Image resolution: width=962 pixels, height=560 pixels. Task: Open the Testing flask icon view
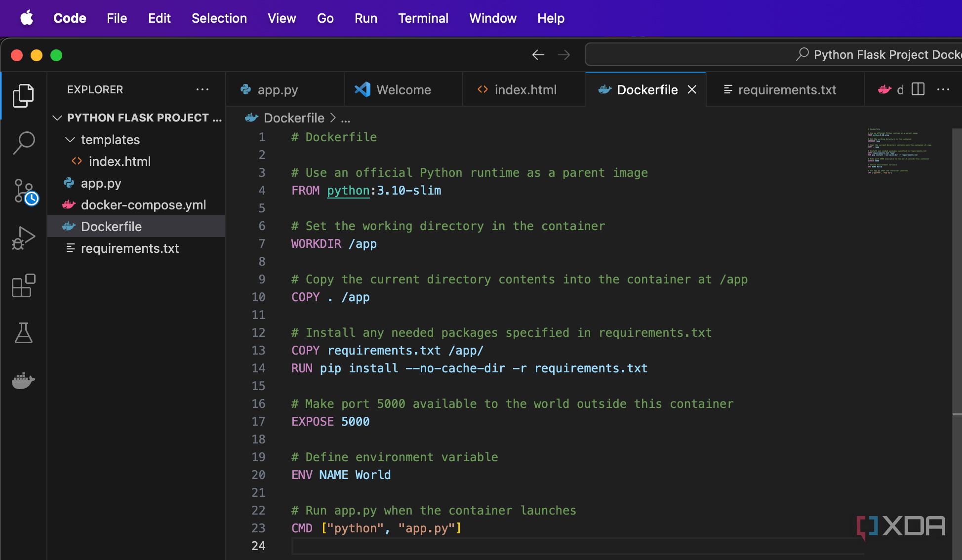click(23, 333)
